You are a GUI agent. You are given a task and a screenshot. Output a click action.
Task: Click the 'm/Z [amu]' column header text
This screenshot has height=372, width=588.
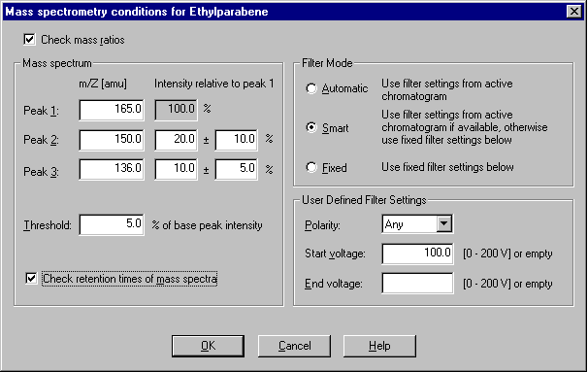point(103,84)
